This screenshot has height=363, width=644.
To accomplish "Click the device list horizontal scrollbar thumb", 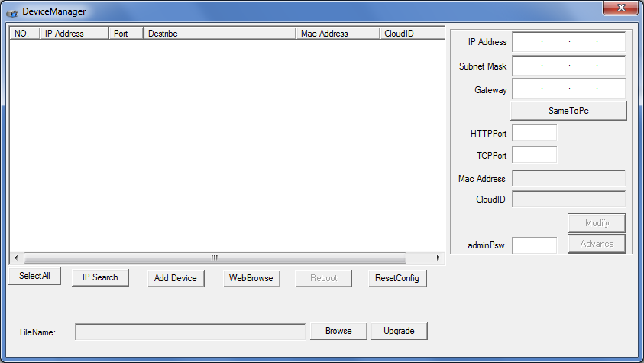I will click(215, 258).
